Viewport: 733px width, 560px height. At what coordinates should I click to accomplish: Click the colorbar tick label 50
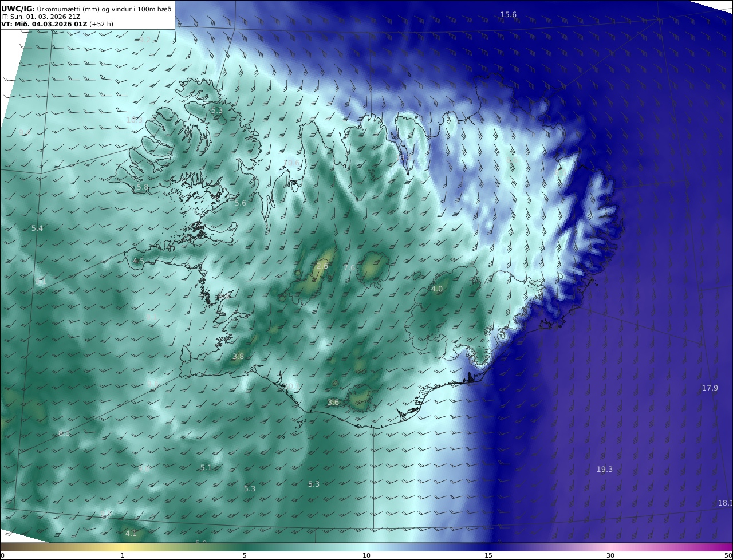point(728,555)
